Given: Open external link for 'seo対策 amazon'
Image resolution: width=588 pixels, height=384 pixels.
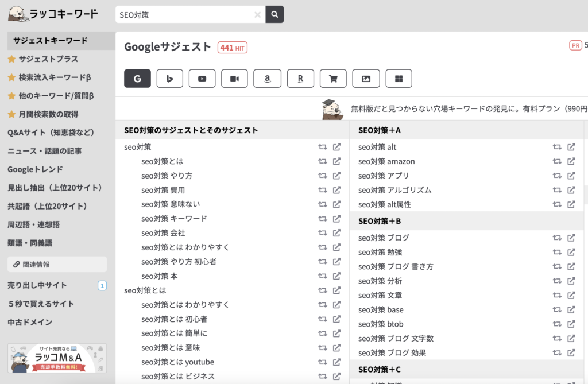Looking at the screenshot, I should 571,161.
